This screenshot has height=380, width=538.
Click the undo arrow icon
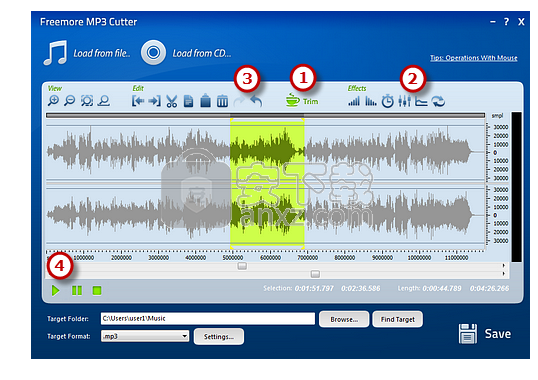point(256,102)
